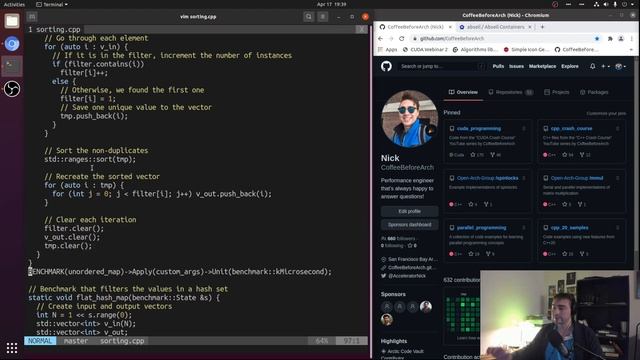
Task: Open the Simple Icon Ge... bookmark
Action: tap(527, 49)
